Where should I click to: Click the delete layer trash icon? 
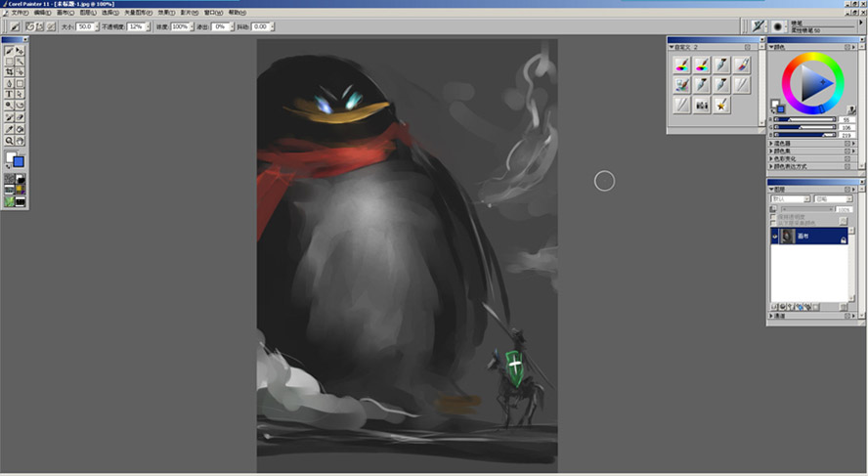pos(844,307)
